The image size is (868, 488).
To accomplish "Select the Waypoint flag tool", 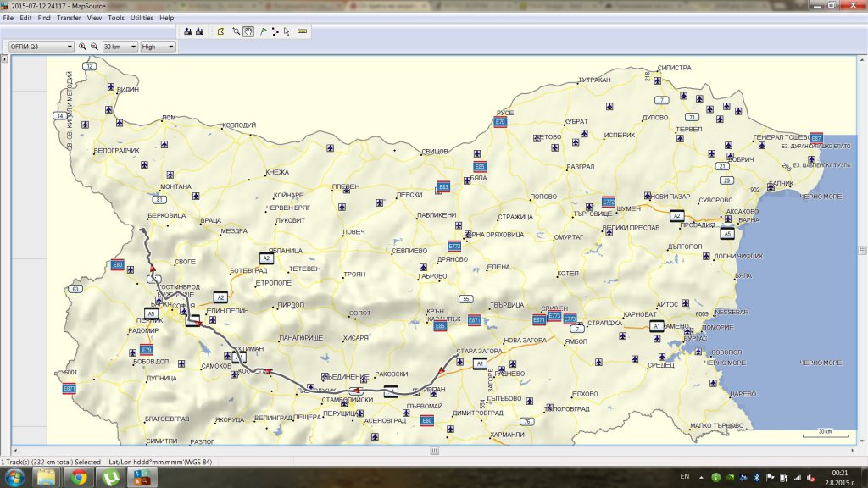I will 263,31.
